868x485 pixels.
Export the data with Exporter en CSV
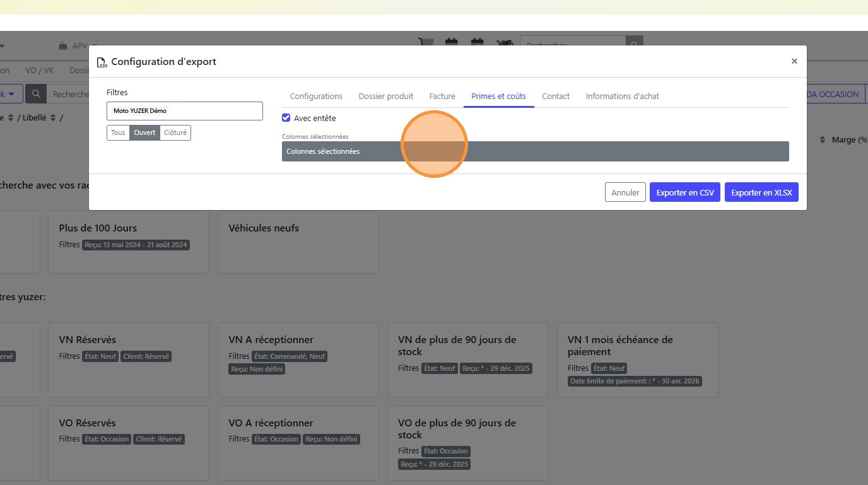click(x=685, y=192)
